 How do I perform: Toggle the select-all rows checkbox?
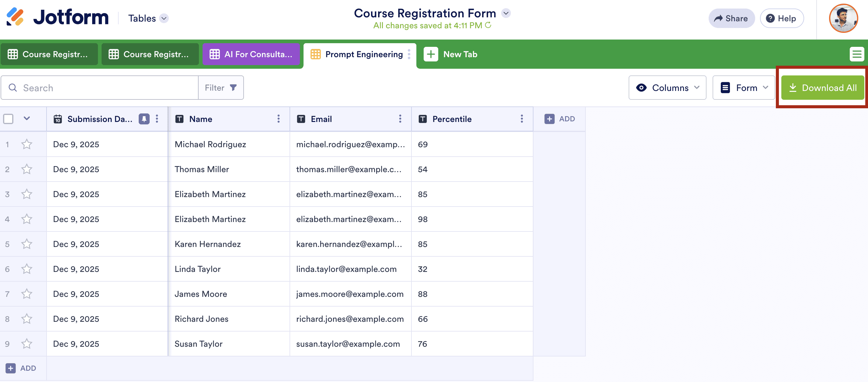(x=9, y=119)
